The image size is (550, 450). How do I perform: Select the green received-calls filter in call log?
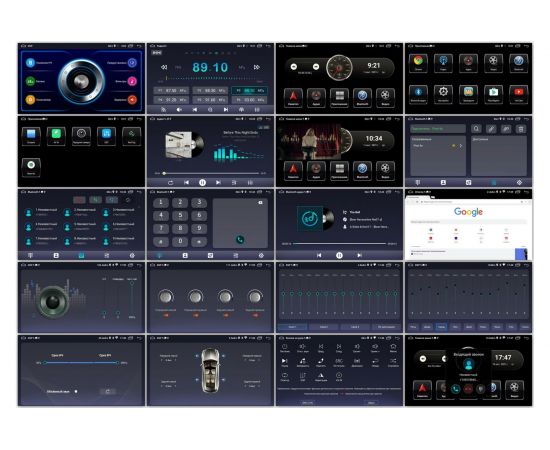[95, 200]
